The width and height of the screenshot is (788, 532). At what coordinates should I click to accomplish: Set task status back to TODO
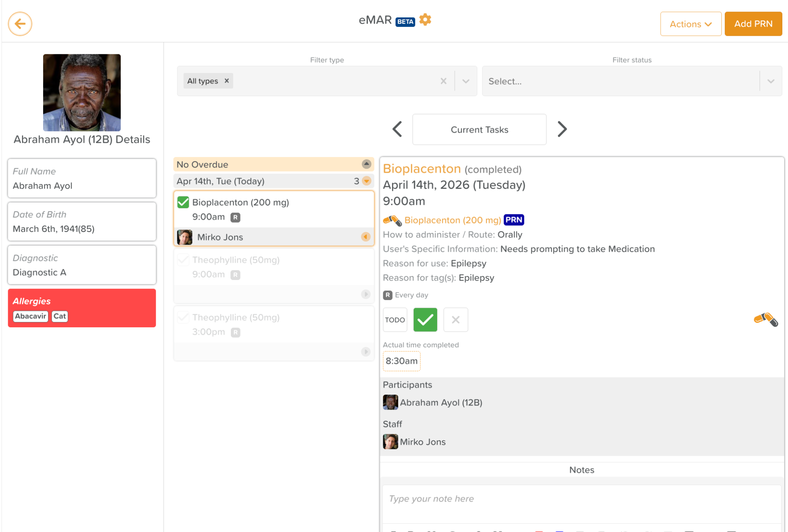[395, 320]
